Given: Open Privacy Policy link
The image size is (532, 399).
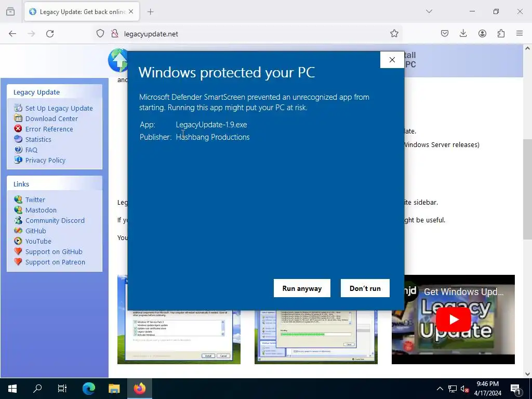Looking at the screenshot, I should coord(46,160).
